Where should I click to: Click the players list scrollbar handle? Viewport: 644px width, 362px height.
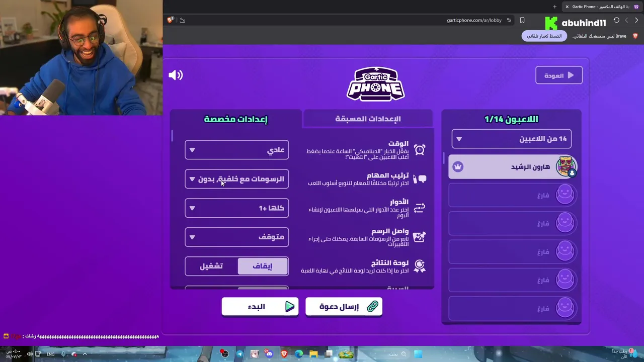[x=444, y=158]
